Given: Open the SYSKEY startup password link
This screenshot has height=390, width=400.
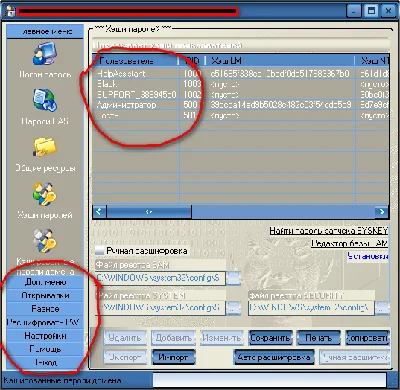Looking at the screenshot, I should pyautogui.click(x=328, y=231).
